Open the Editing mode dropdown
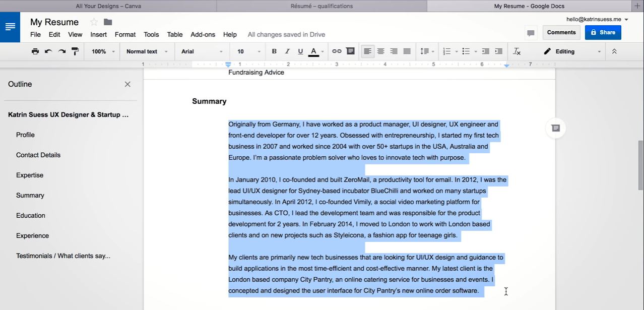644x310 pixels. click(572, 51)
